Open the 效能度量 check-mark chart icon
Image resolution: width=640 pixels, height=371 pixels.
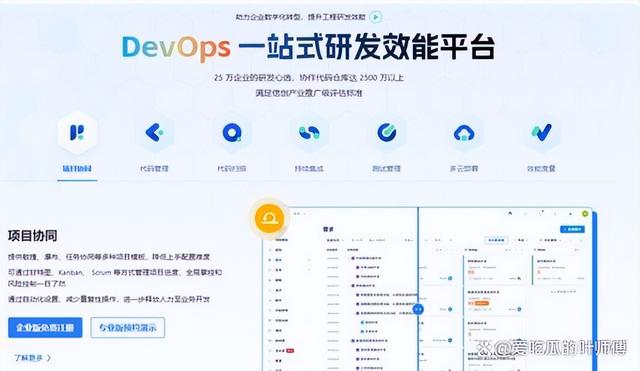[x=542, y=133]
